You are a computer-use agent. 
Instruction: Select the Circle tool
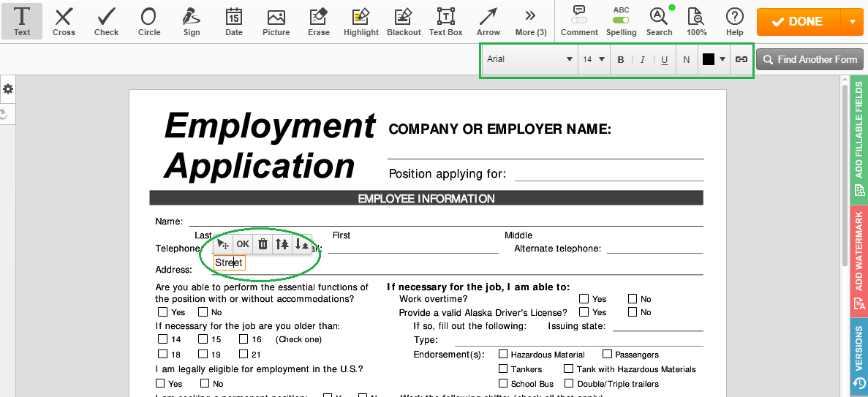pyautogui.click(x=149, y=21)
